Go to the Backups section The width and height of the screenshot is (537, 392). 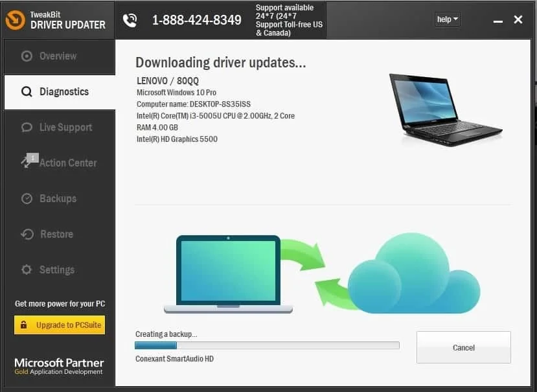click(58, 199)
